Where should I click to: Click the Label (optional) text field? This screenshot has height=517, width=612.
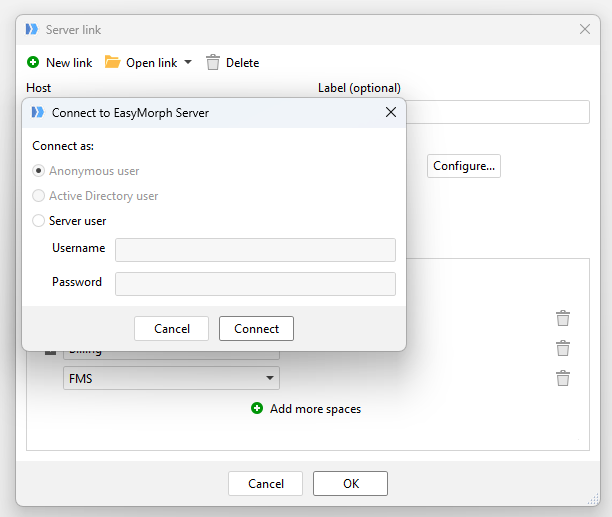coord(498,112)
